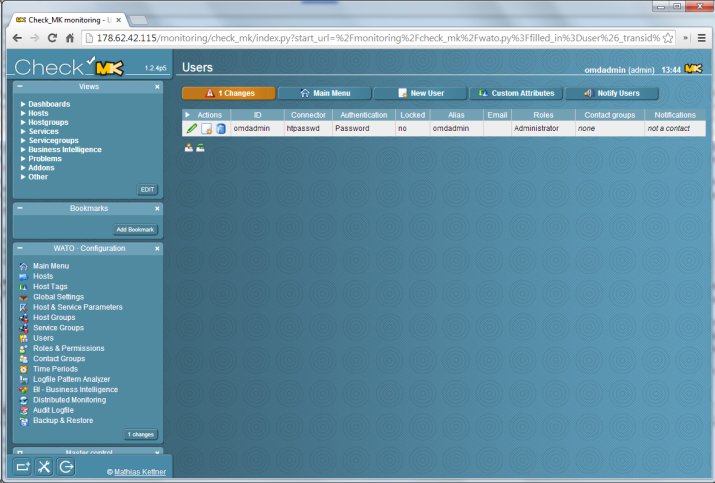Open WATO Hosts link

pos(43,276)
